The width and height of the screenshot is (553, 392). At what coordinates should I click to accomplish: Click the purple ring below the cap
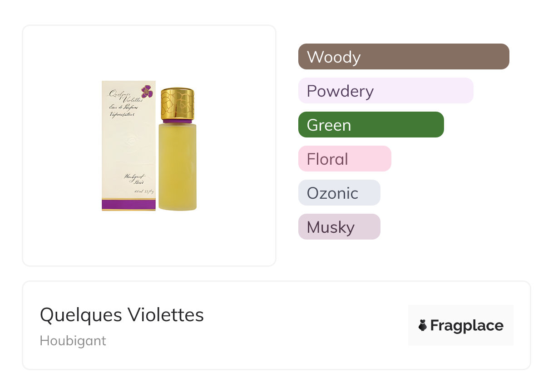(x=178, y=121)
